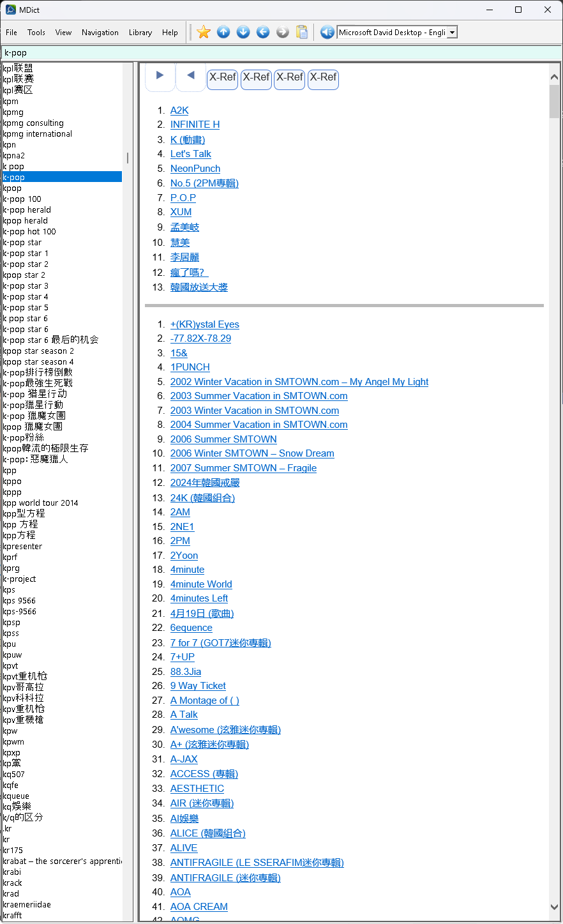Go back with the left arrow icon
The width and height of the screenshot is (563, 924).
(263, 32)
